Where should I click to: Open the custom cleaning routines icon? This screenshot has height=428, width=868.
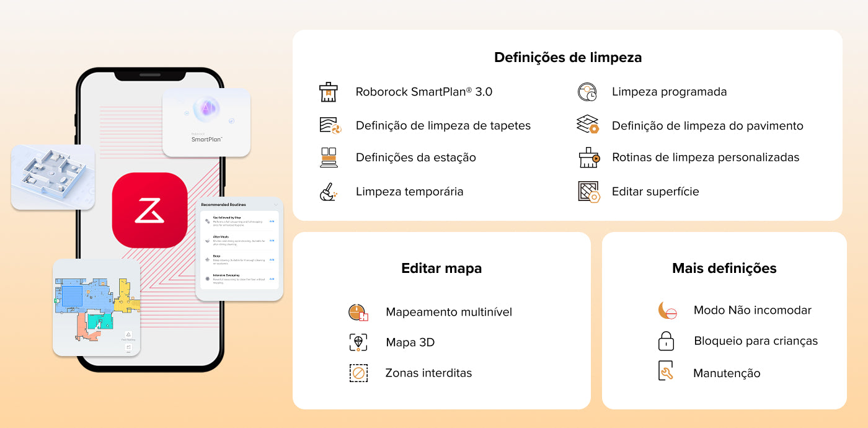point(588,158)
